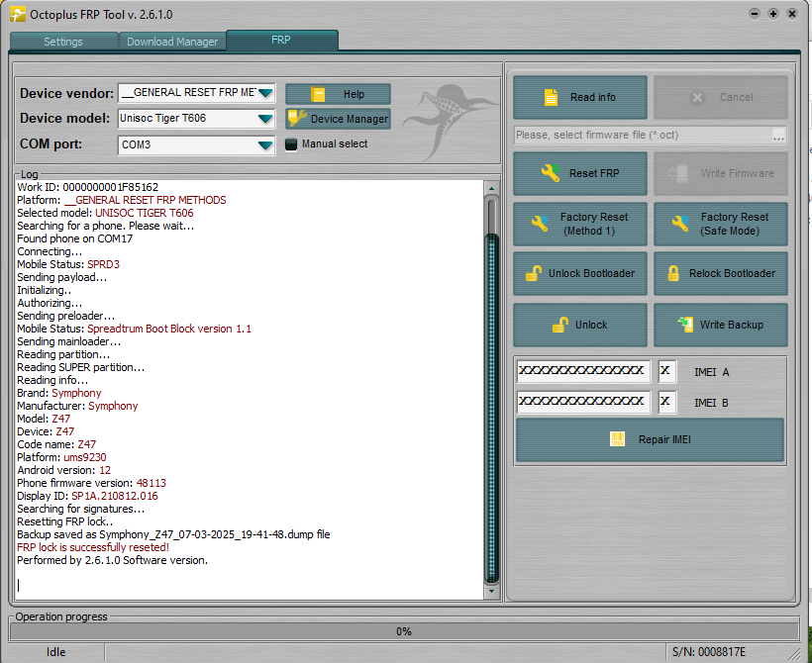This screenshot has height=663, width=812.
Task: Toggle the IMEI B checkbox
Action: coord(667,402)
